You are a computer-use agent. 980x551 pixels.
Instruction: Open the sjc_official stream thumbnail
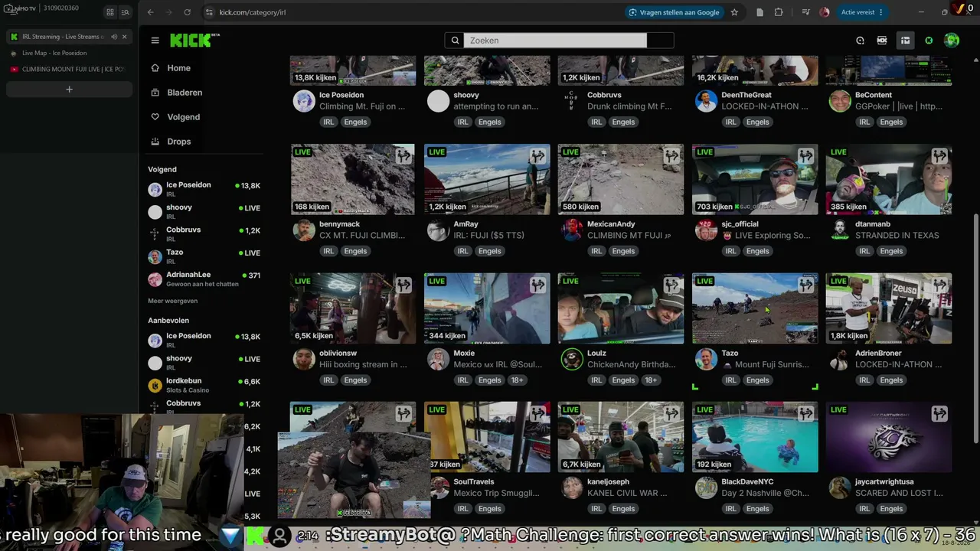[x=755, y=179]
